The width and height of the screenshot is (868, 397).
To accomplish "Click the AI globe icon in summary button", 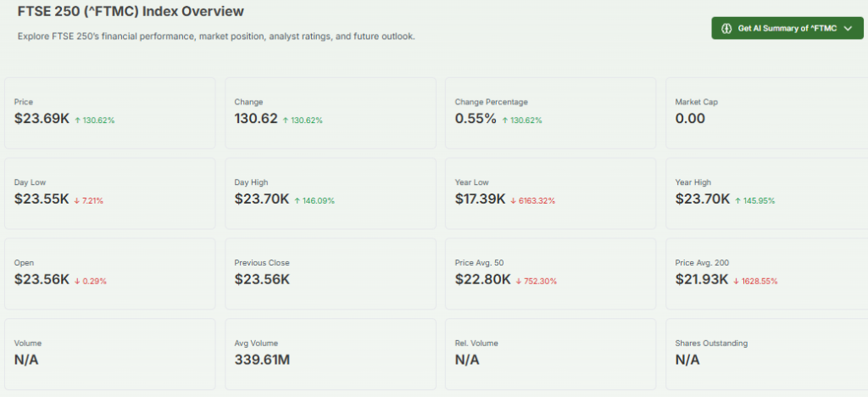I will [x=726, y=28].
